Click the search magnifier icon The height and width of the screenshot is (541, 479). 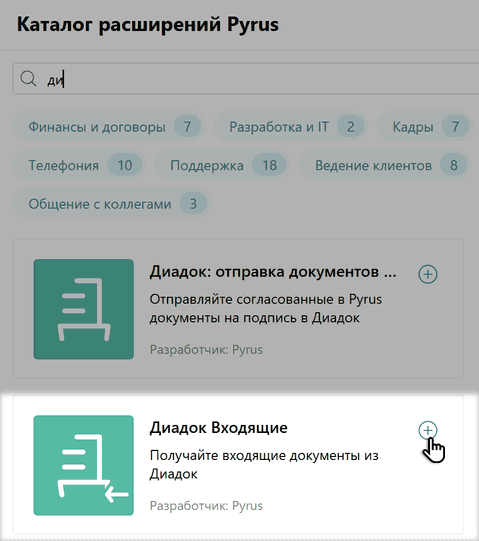28,79
